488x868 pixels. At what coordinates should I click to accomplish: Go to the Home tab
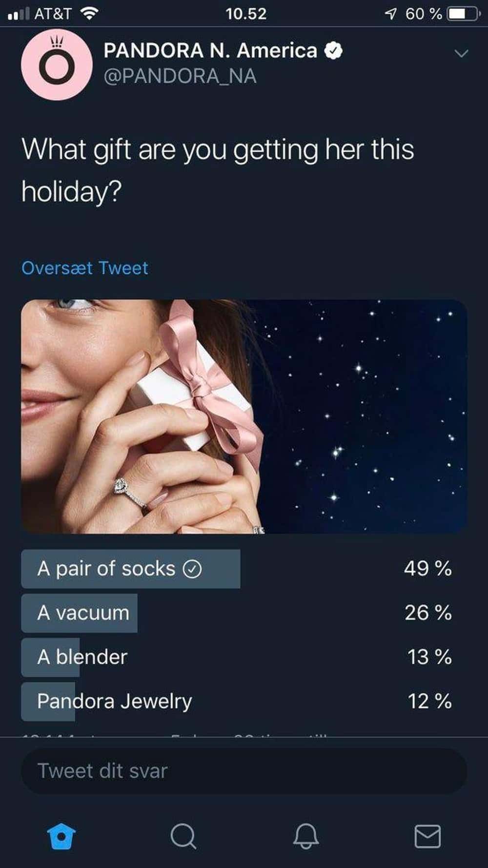61,837
